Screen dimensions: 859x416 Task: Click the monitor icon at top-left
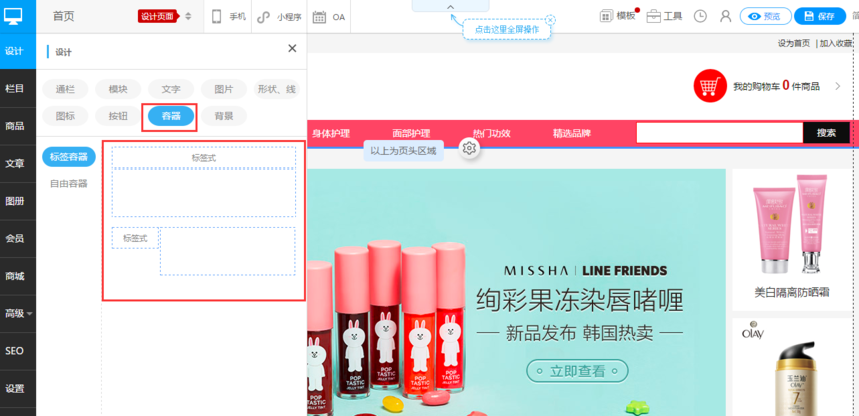(14, 15)
